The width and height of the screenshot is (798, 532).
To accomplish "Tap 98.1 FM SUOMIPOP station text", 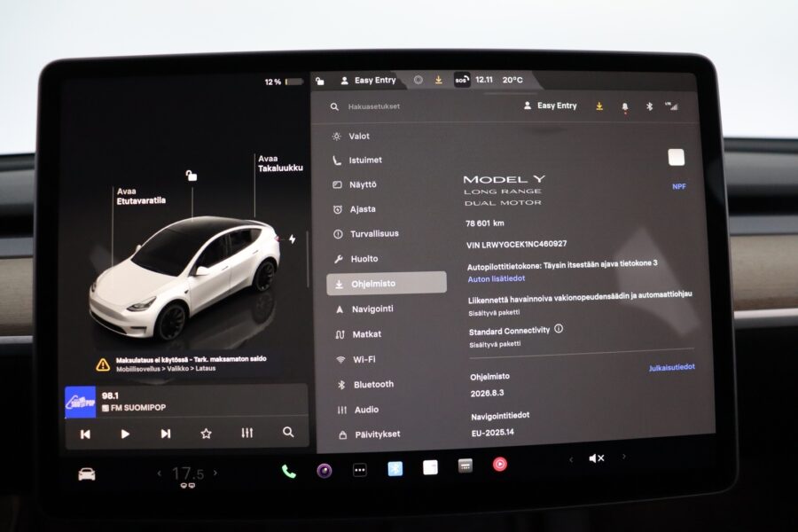I will click(134, 402).
